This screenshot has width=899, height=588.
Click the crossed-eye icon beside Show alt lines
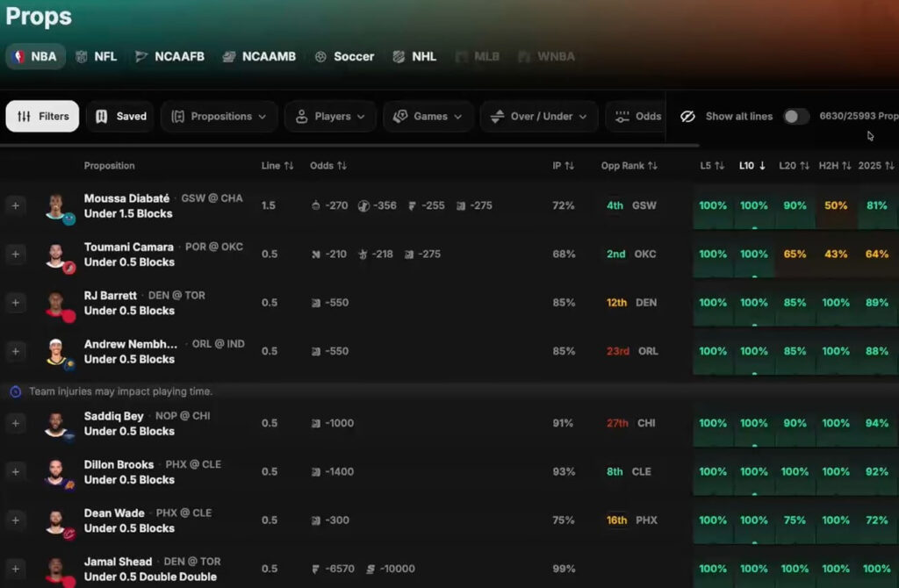688,116
